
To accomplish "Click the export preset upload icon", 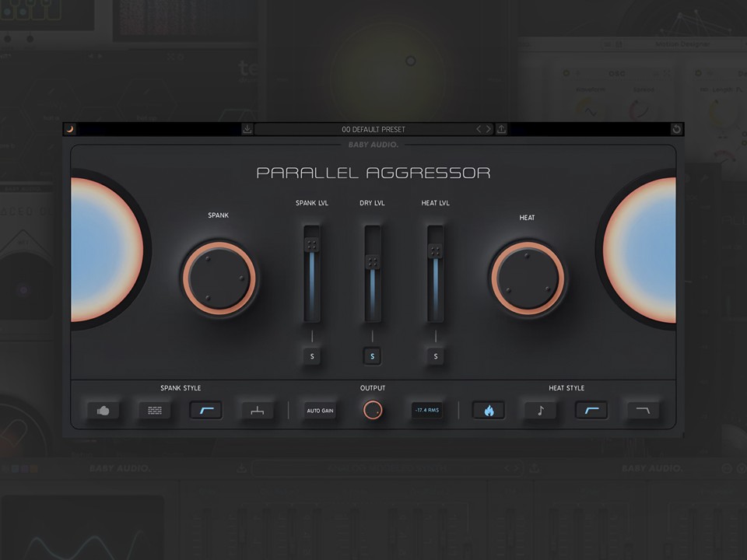I will point(501,129).
